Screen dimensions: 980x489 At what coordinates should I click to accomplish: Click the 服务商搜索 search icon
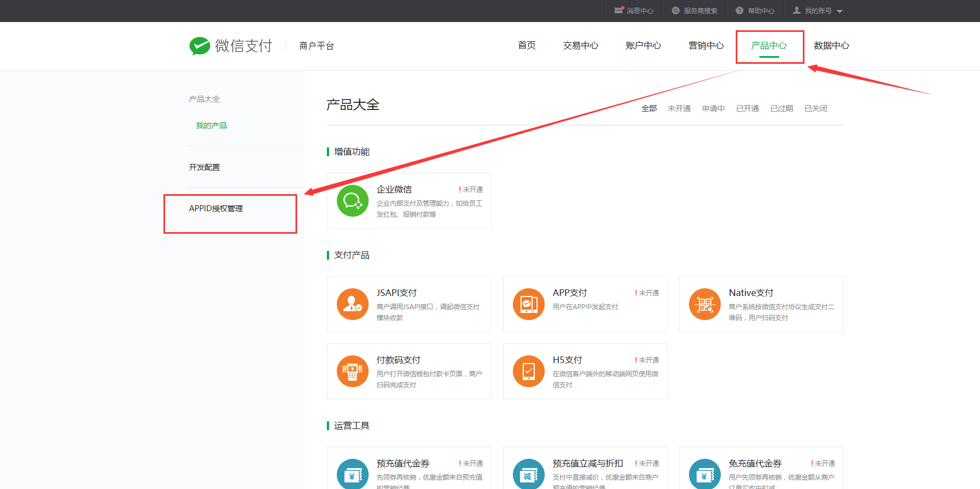[676, 10]
